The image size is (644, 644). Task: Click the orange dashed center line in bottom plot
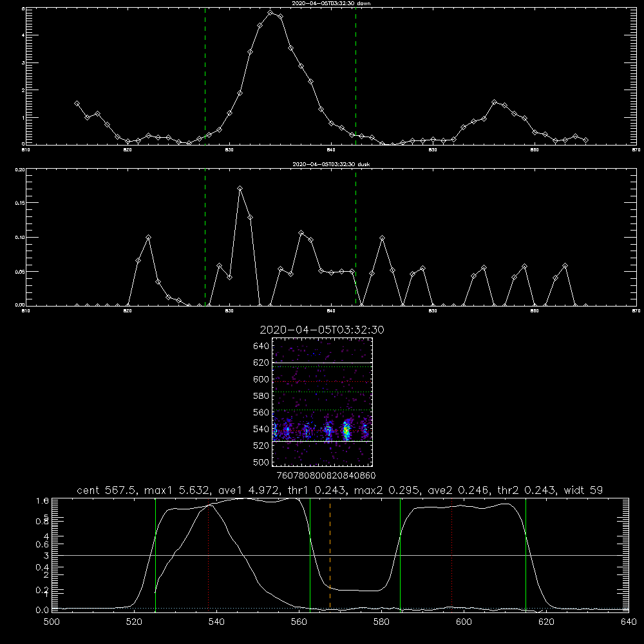point(330,554)
